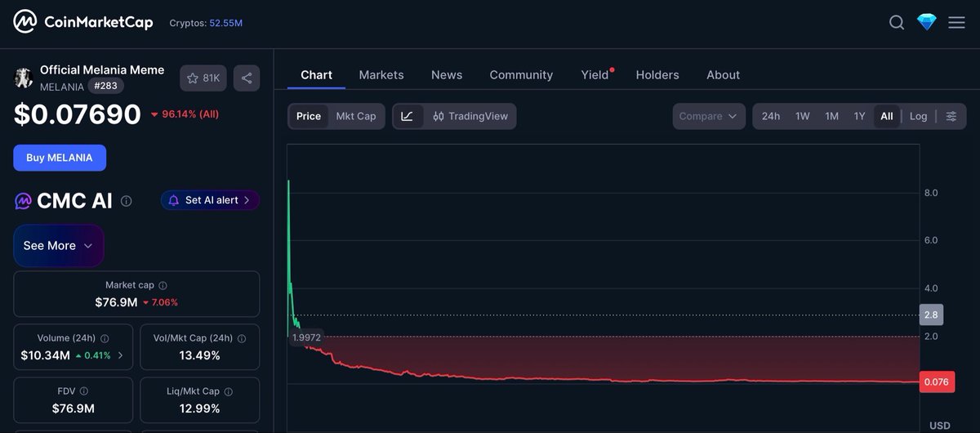Open the Compare dropdown
Image resolution: width=980 pixels, height=433 pixels.
tap(709, 116)
